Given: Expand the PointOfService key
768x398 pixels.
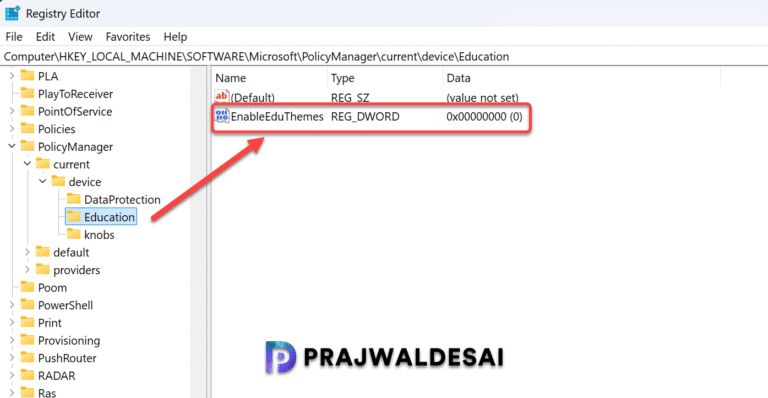Looking at the screenshot, I should 12,112.
